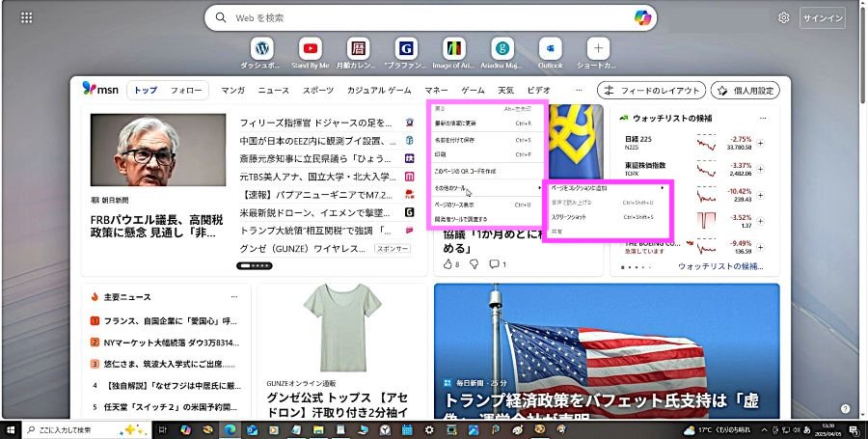
Task: Click the Powell photo thumbnail
Action: point(158,150)
